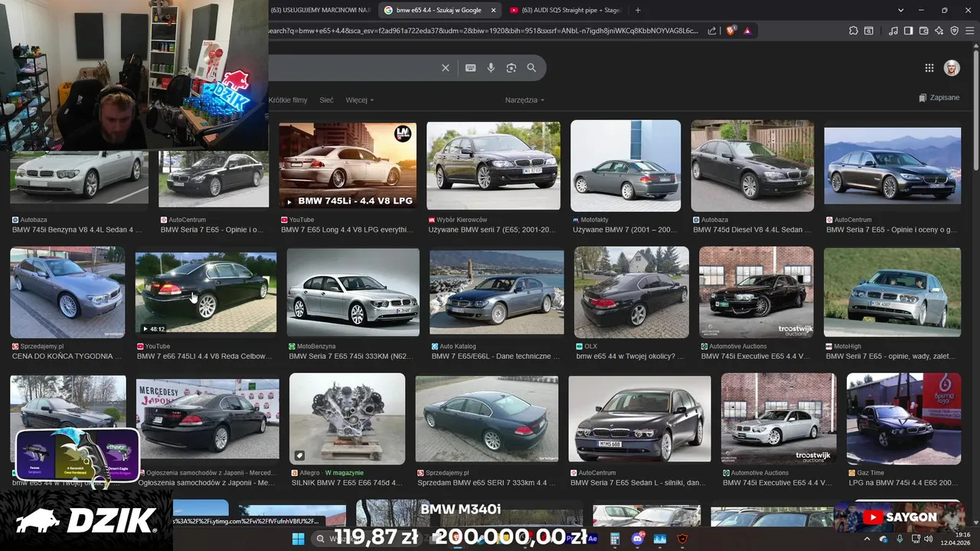The height and width of the screenshot is (551, 980).
Task: Open 'BMW 7 E65 Long 4.4 V8 LPG' link
Action: tap(348, 230)
